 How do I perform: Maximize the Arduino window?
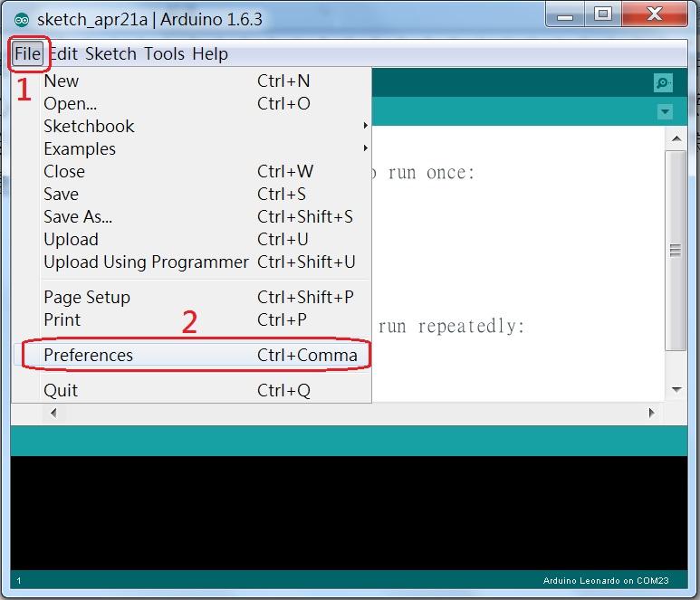[603, 14]
